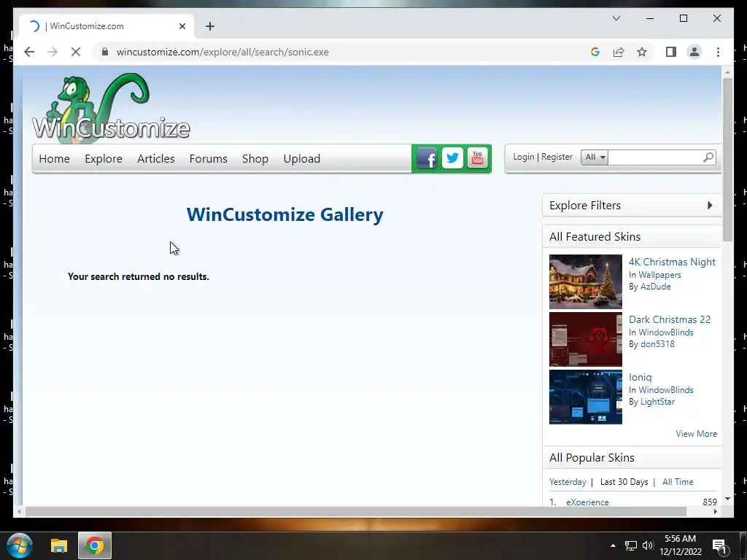This screenshot has width=747, height=560.
Task: Open the Shop menu item
Action: [x=255, y=158]
